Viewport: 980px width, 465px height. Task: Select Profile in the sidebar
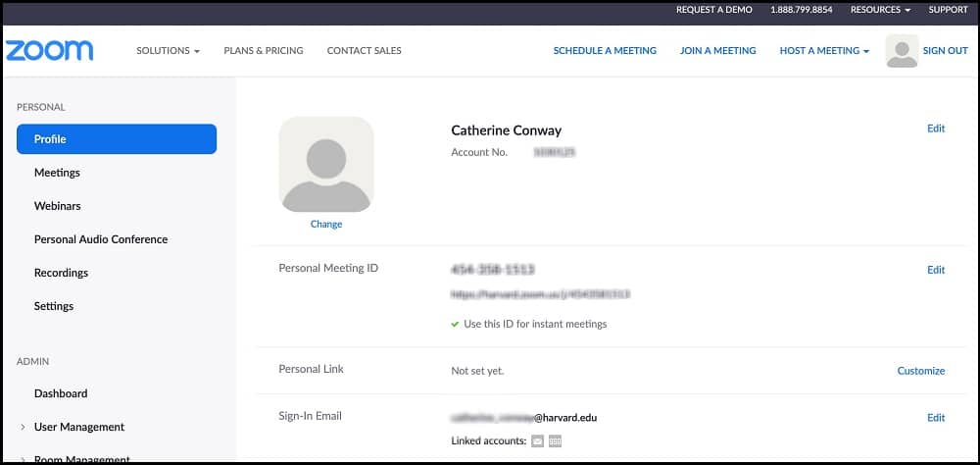point(117,139)
